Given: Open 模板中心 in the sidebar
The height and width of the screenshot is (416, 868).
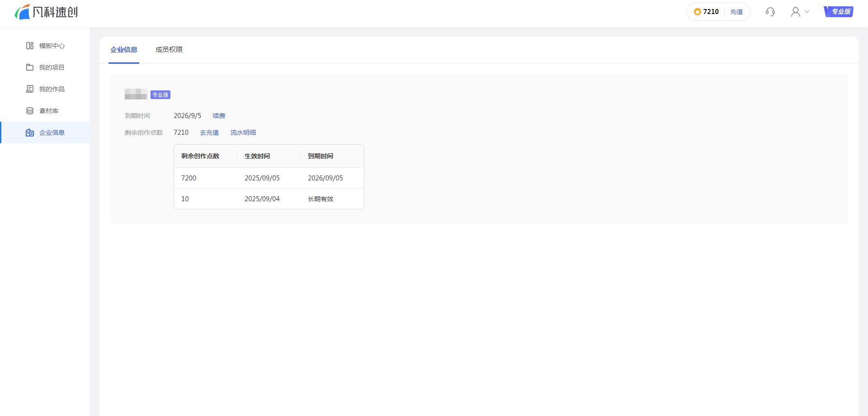Looking at the screenshot, I should (x=45, y=46).
